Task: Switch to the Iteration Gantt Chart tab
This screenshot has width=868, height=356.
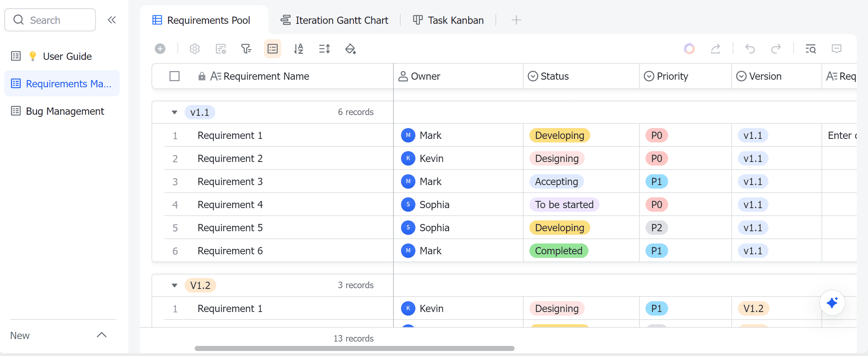Action: coord(335,20)
